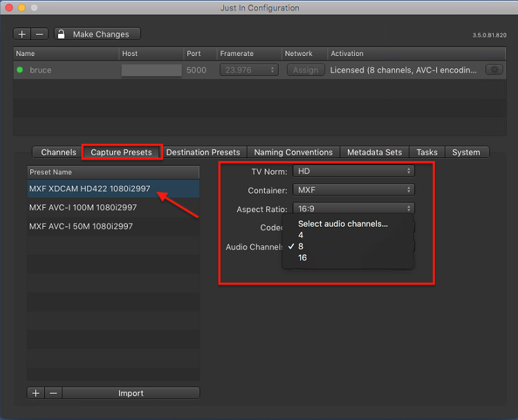This screenshot has height=420, width=518.
Task: Add a new Just In host
Action: 22,34
